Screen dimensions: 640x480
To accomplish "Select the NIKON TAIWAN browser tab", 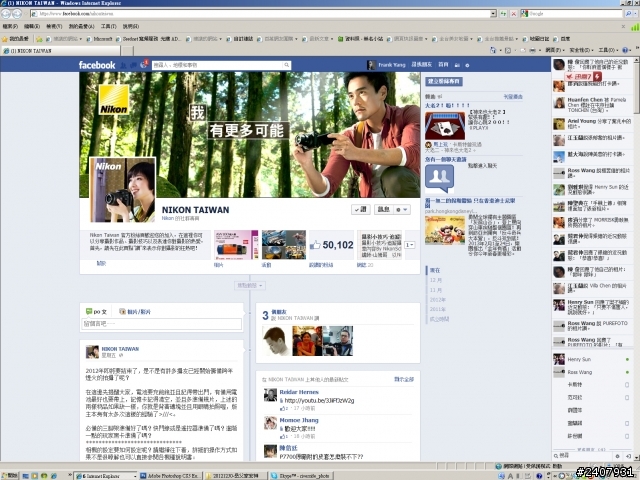I will pos(60,51).
